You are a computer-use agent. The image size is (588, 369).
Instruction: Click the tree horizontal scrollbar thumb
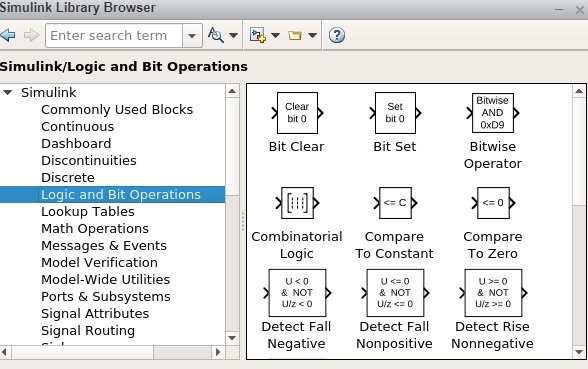pos(82,352)
